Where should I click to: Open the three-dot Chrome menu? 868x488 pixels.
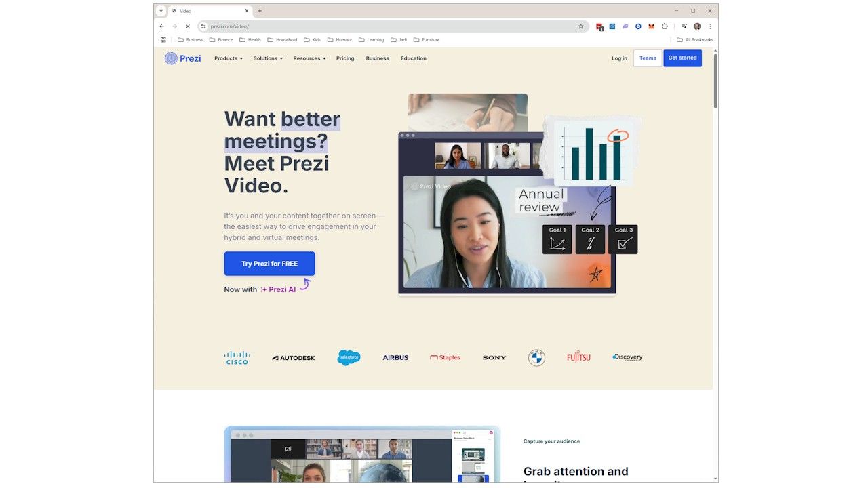[x=710, y=26]
